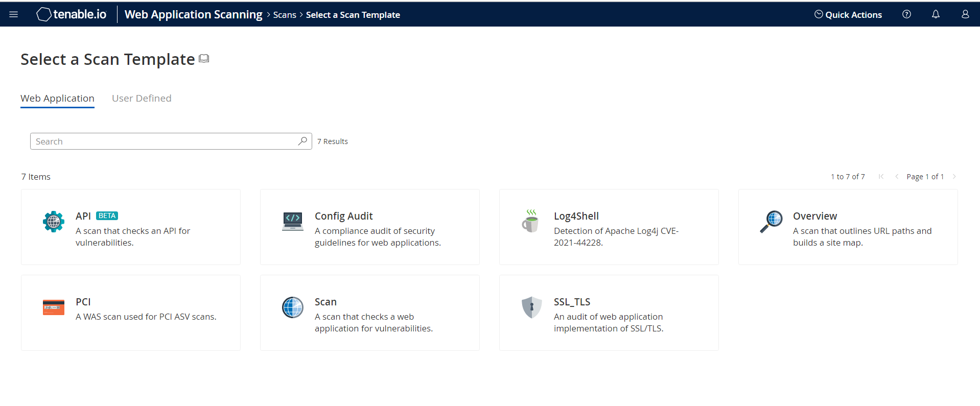Select the SSL_TLS template title
Viewport: 980px width, 406px height.
(572, 302)
